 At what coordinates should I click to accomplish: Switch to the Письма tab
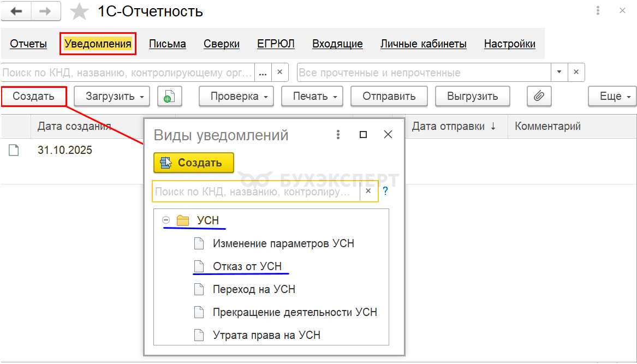168,44
